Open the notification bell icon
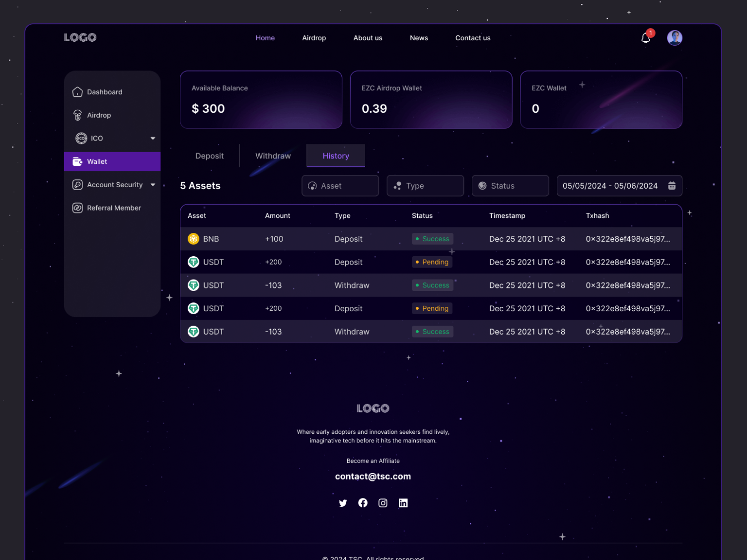Screen dimensions: 747x560 click(x=646, y=37)
